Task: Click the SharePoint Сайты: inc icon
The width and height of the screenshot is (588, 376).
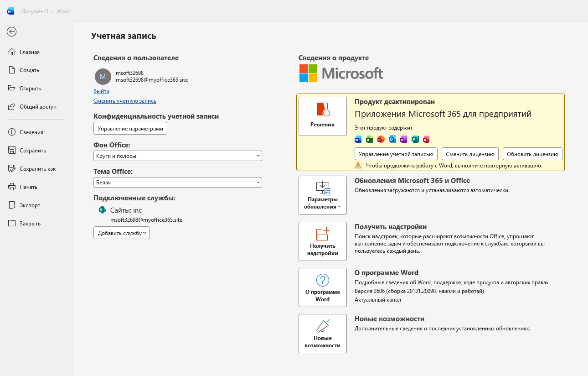Action: pyautogui.click(x=103, y=210)
